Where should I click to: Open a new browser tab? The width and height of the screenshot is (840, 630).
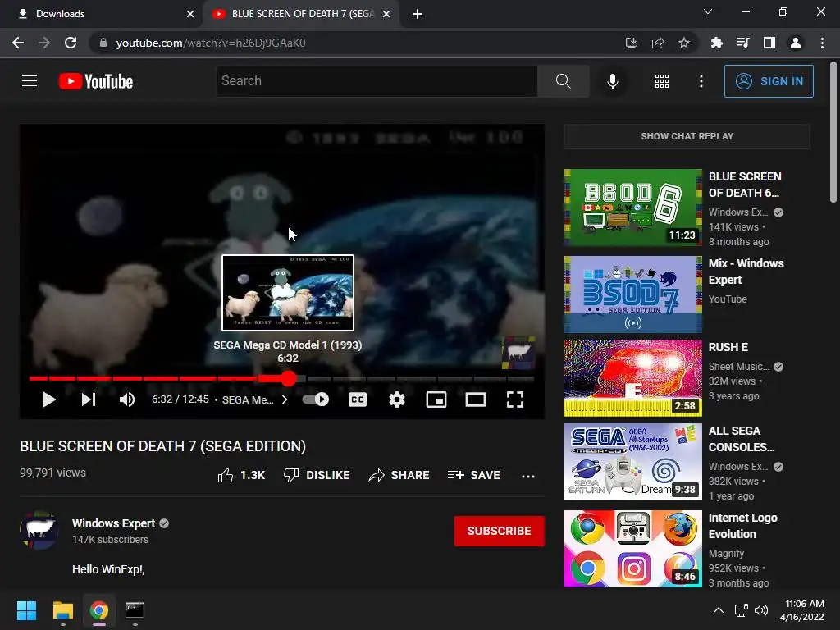418,15
